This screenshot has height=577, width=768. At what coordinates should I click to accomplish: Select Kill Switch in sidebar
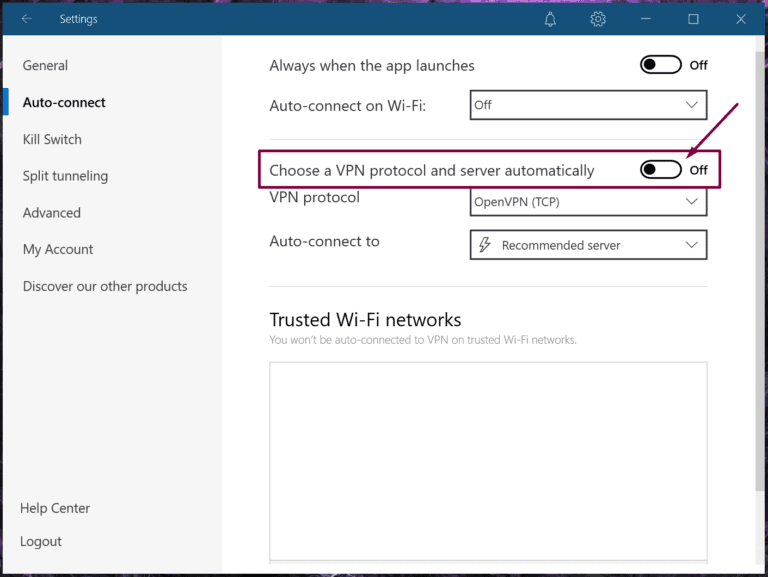click(52, 140)
